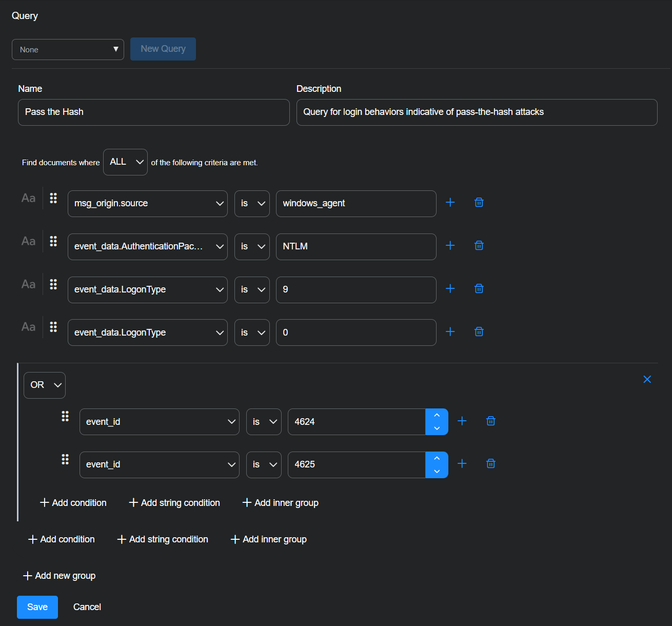Open the None saved query dropdown
672x626 pixels.
pos(68,50)
